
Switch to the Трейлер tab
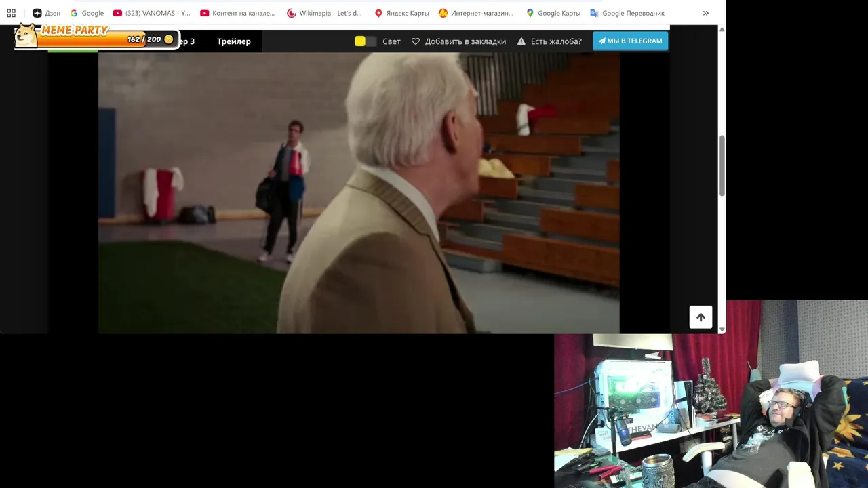[x=234, y=41]
